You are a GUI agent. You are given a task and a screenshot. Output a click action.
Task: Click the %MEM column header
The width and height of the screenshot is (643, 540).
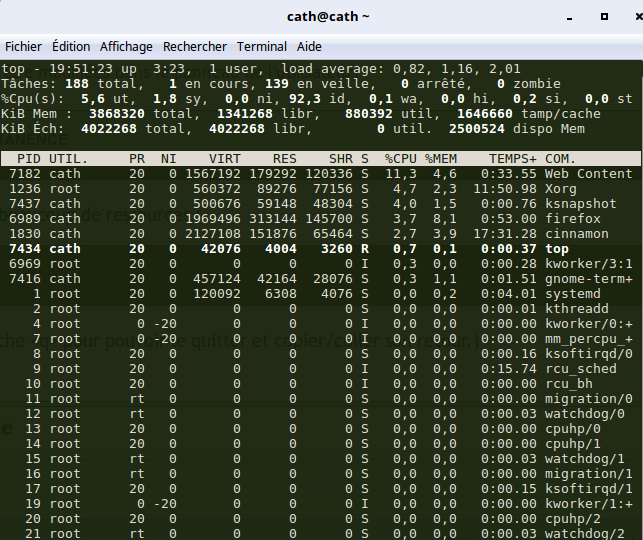(x=441, y=159)
